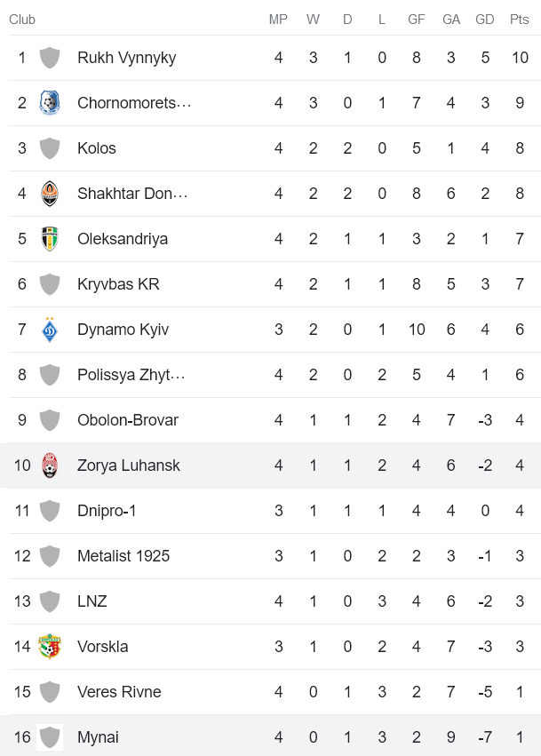Select the Shakhtar Donetsk team logo

(x=50, y=193)
